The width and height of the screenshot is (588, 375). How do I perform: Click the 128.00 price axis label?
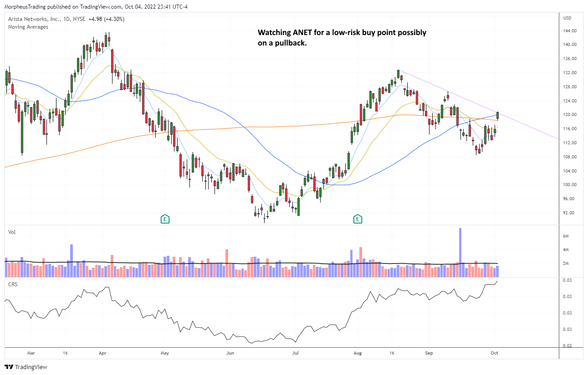[570, 87]
